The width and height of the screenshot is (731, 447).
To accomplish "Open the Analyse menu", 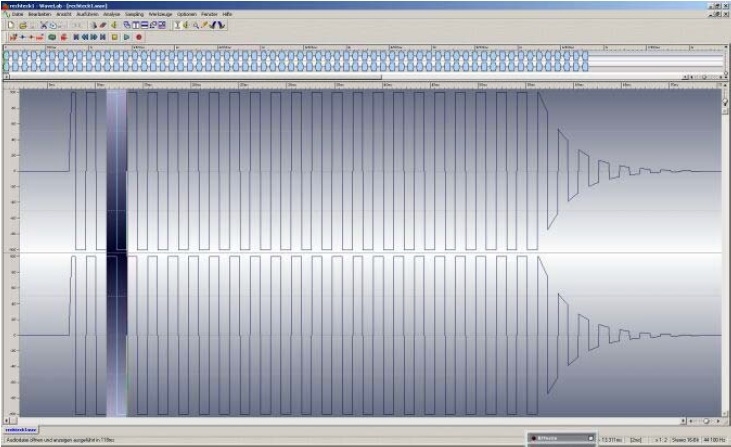I will click(x=111, y=14).
